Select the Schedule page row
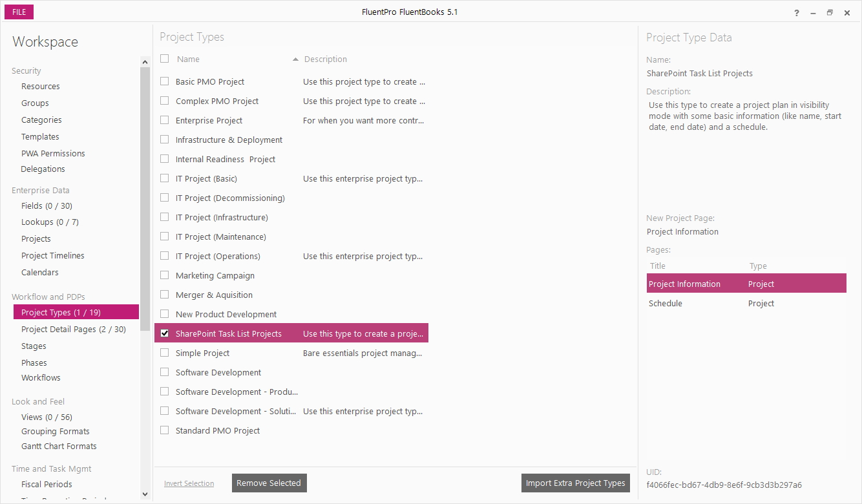This screenshot has height=504, width=862. (x=746, y=303)
